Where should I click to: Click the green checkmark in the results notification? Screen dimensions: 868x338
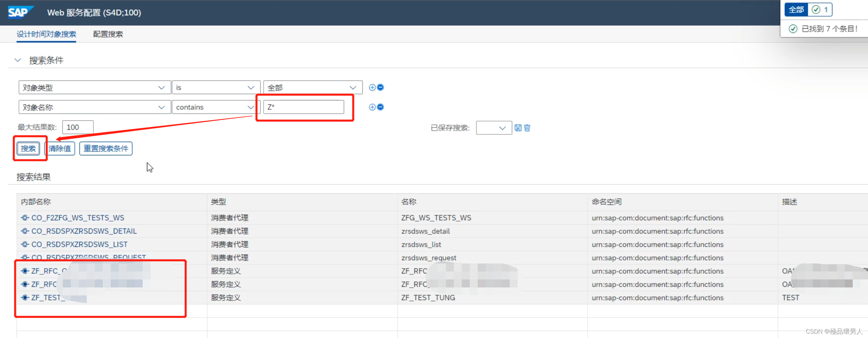click(793, 29)
